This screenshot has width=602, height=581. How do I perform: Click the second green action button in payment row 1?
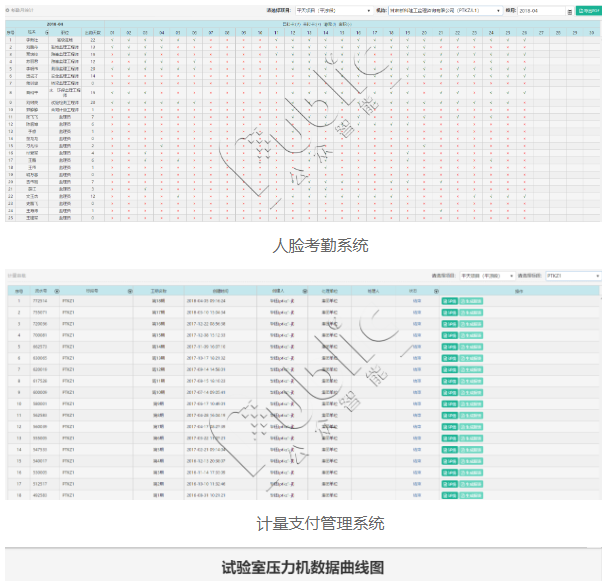(470, 300)
